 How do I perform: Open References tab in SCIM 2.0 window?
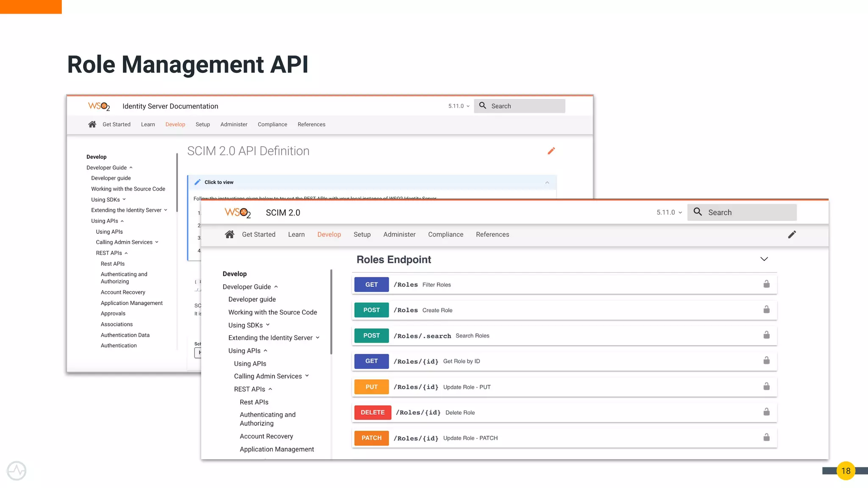(492, 234)
